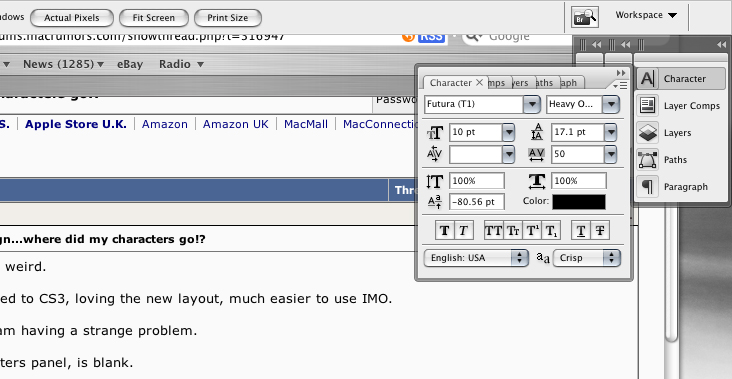Open the kerning dropdown arrow
732x379 pixels.
point(508,154)
